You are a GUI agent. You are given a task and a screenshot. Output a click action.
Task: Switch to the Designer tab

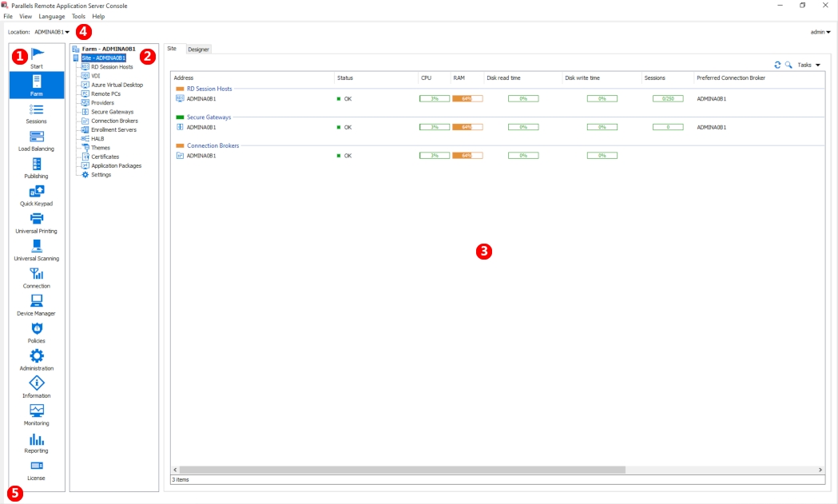click(198, 48)
